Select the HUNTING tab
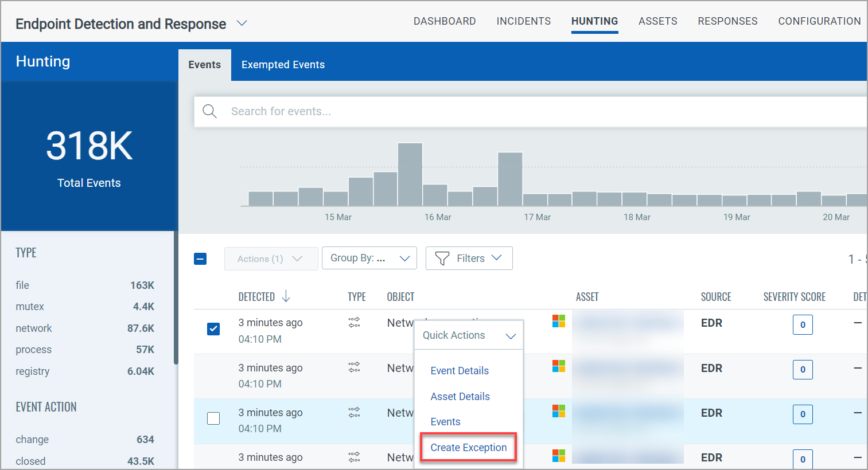Viewport: 868px width, 470px height. (x=595, y=21)
